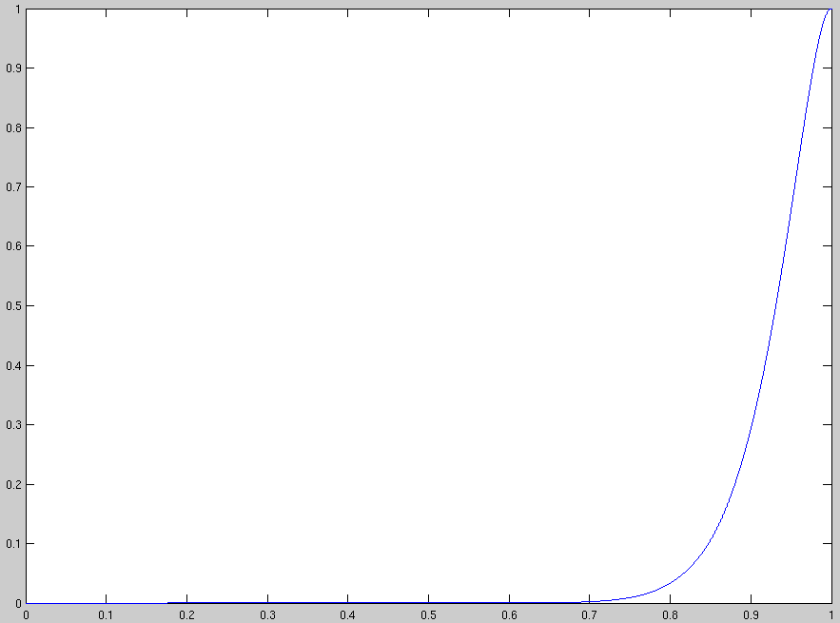
Task: Click the y-axis label 0.7
Action: (x=13, y=187)
